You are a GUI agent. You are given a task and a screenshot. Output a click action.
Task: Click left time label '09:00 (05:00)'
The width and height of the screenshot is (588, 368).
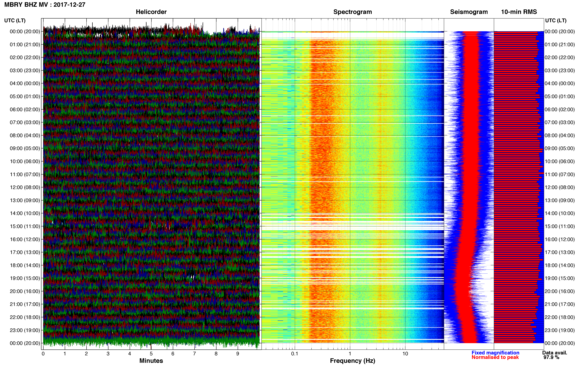pos(25,148)
